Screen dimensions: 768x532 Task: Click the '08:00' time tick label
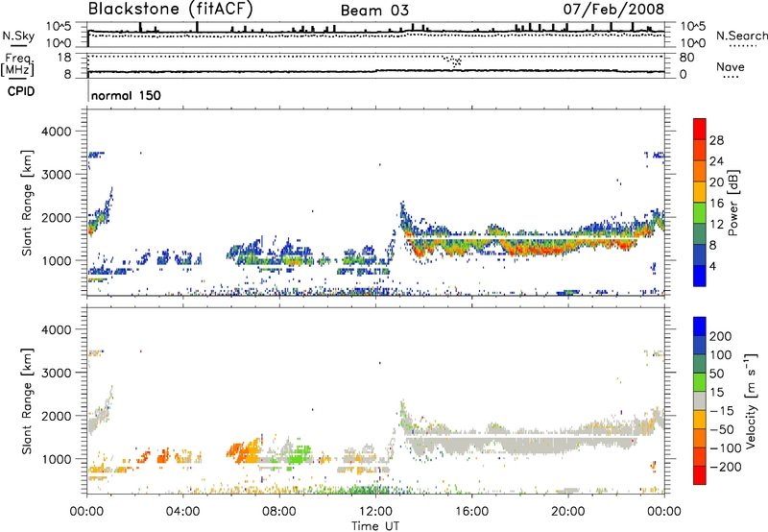tap(279, 512)
